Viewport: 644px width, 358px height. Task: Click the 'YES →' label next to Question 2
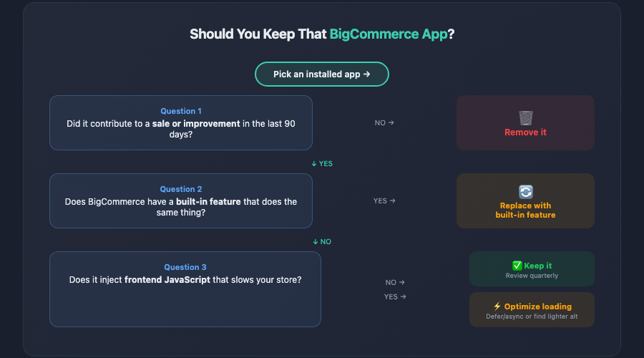click(x=384, y=200)
